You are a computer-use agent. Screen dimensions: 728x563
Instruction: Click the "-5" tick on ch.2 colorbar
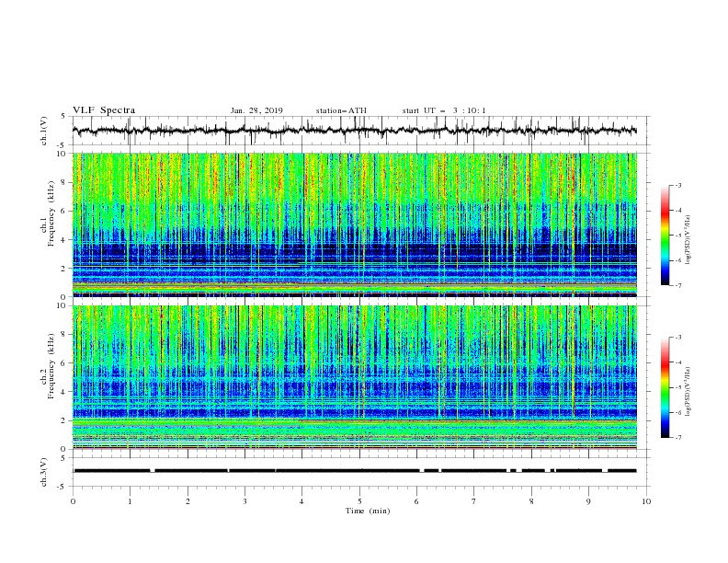(677, 387)
